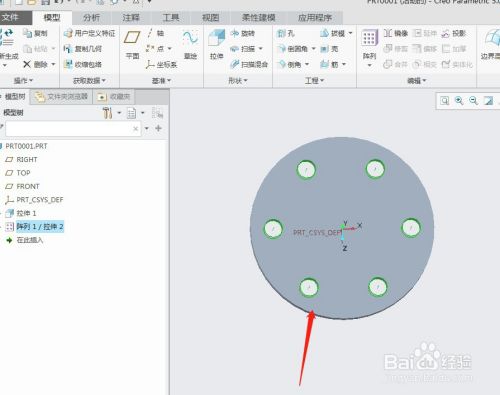The width and height of the screenshot is (500, 395).
Task: Open the 文件夹浏览器 tab
Action: click(x=61, y=97)
